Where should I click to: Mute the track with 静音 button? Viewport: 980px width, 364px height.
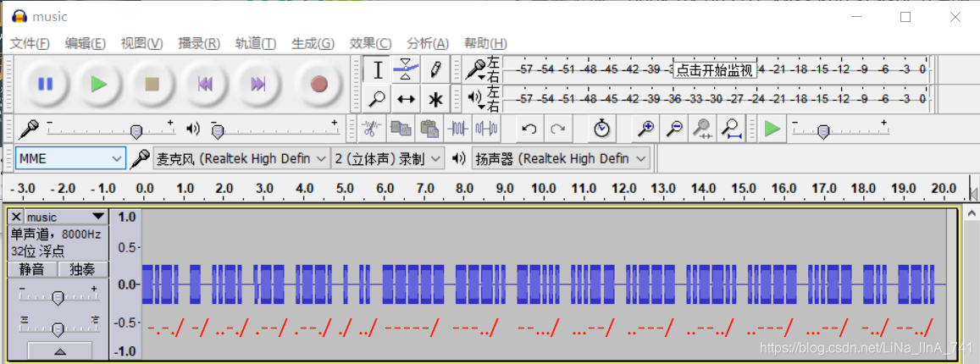tap(32, 270)
